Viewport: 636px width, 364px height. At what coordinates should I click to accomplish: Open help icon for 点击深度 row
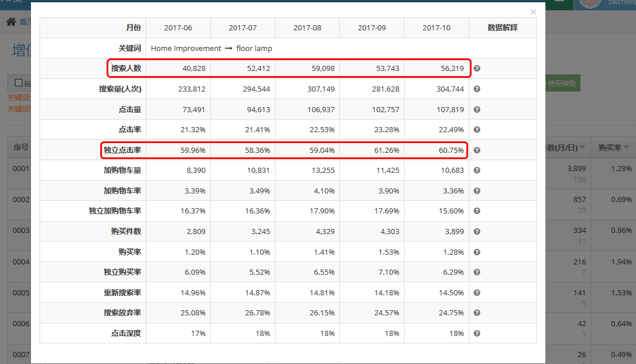click(x=477, y=333)
